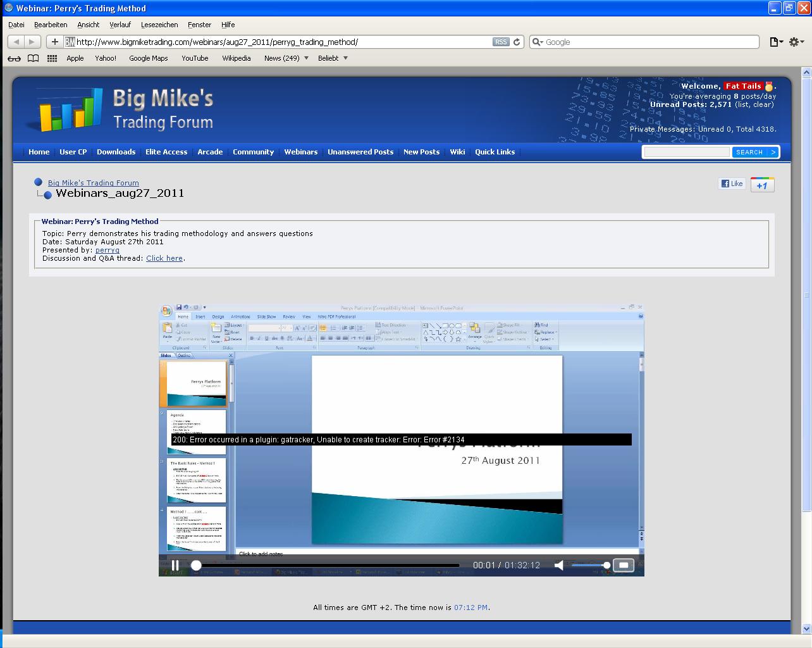Open presenter perryg's profile link
The width and height of the screenshot is (812, 648).
(108, 250)
